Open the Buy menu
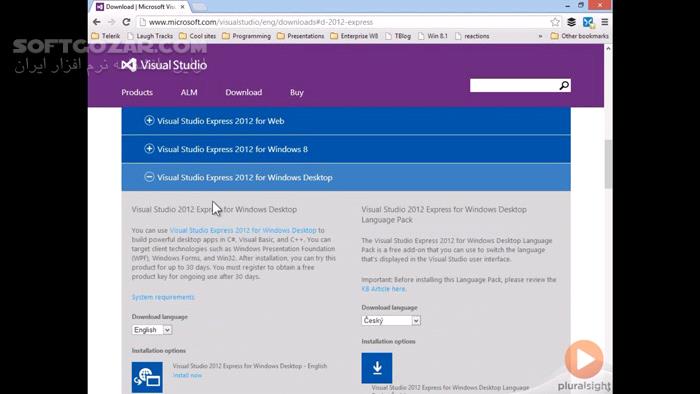The height and width of the screenshot is (394, 700). tap(297, 92)
